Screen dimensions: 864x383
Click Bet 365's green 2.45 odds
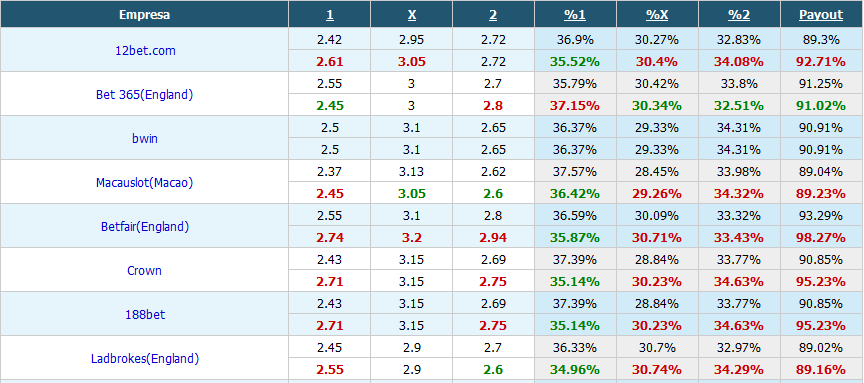330,105
